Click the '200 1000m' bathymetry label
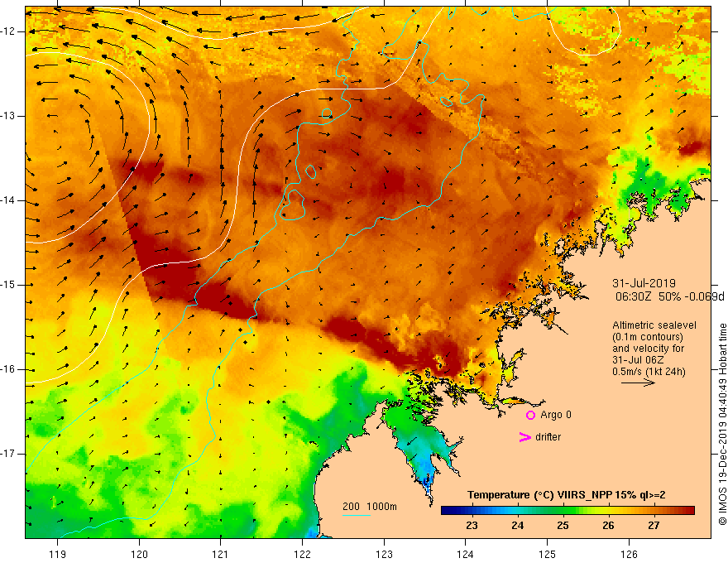This screenshot has width=728, height=563. [370, 507]
